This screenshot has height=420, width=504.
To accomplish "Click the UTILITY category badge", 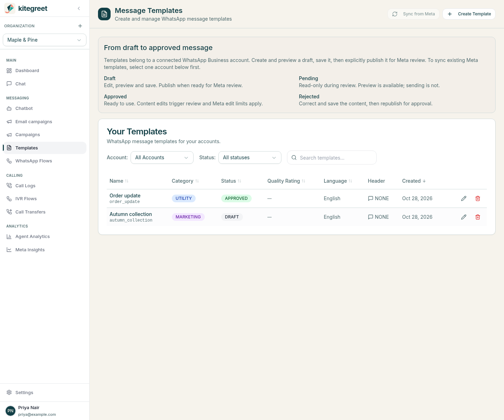I will pos(184,198).
